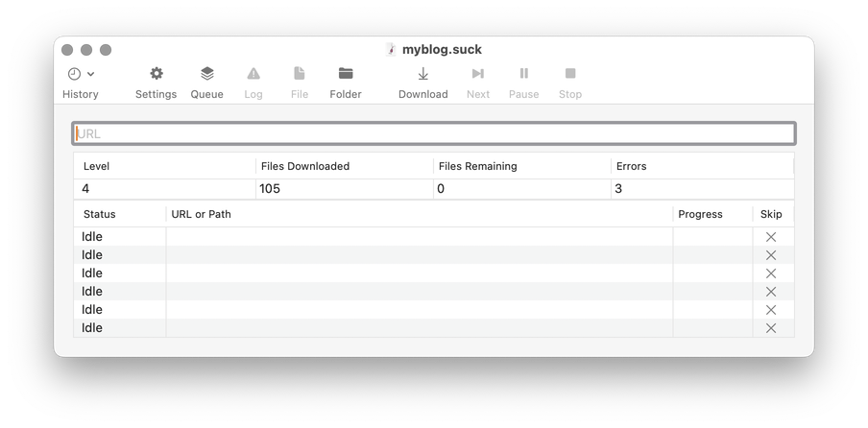Show the download Queue
The image size is (868, 428).
click(206, 74)
